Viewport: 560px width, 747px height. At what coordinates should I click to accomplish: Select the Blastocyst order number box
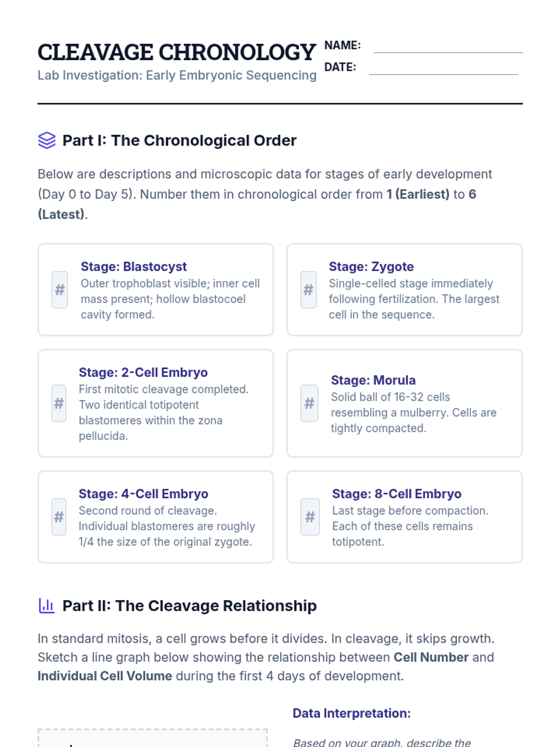coord(60,290)
